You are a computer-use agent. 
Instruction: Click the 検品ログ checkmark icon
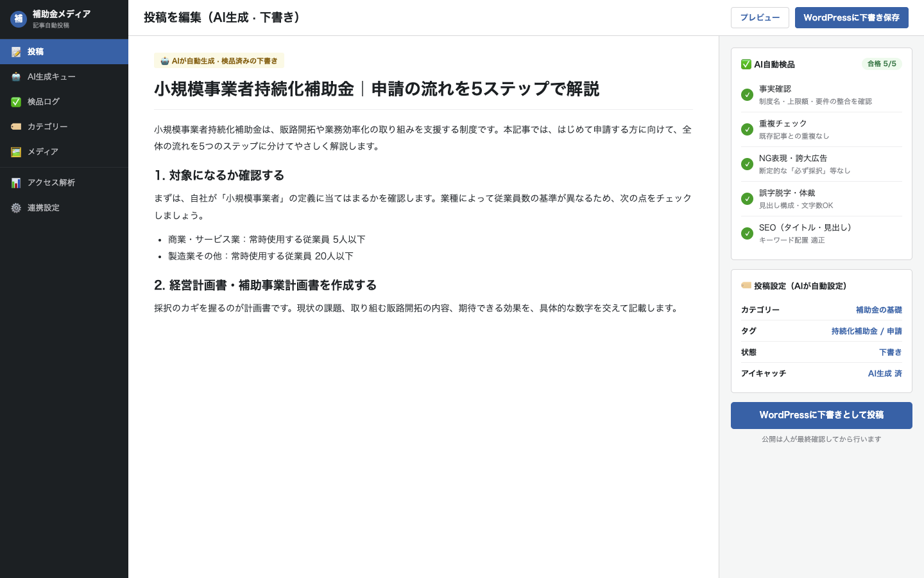coord(16,102)
